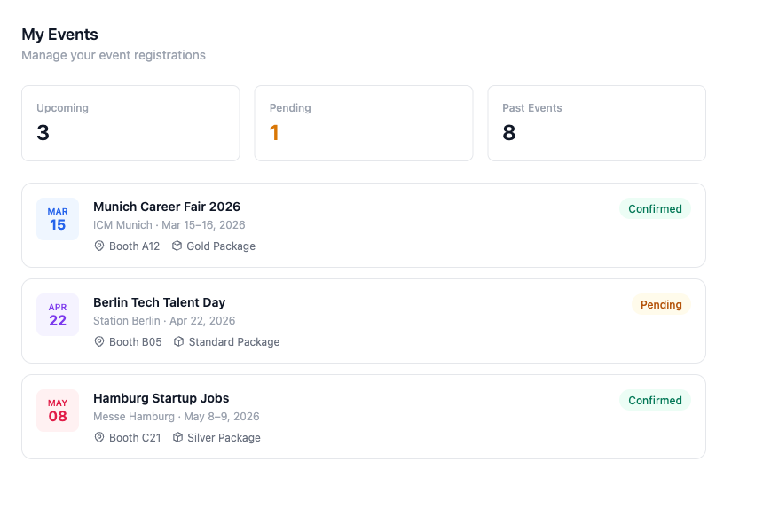Select the MAY 08 date badge
Image resolution: width=763 pixels, height=532 pixels.
[57, 411]
